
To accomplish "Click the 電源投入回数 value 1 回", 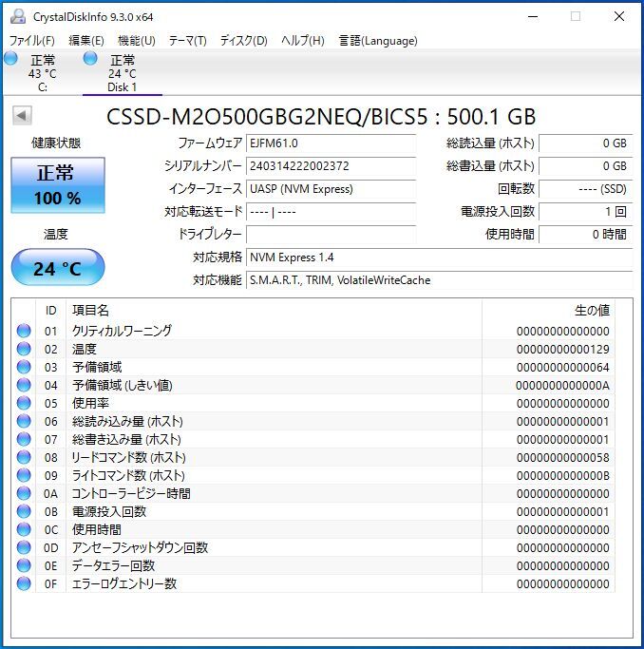I will (x=586, y=212).
